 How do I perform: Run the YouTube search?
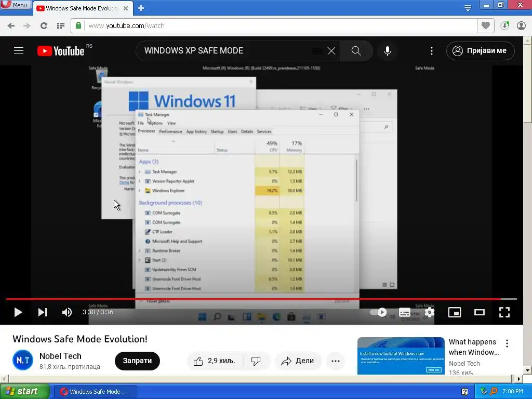tap(356, 51)
